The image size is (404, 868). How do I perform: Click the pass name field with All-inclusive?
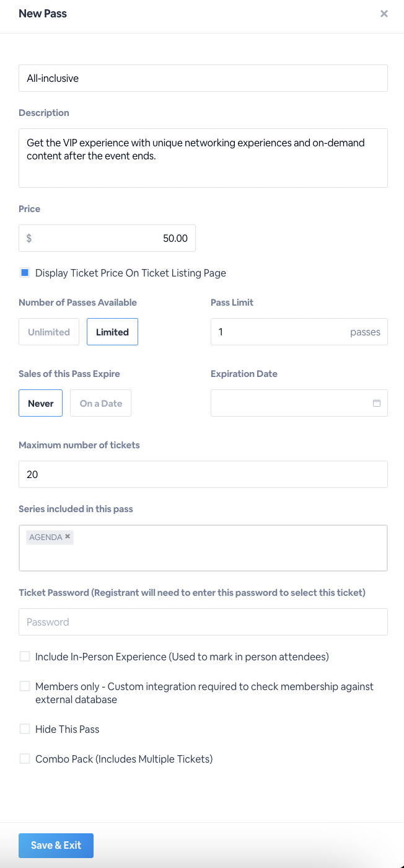203,78
